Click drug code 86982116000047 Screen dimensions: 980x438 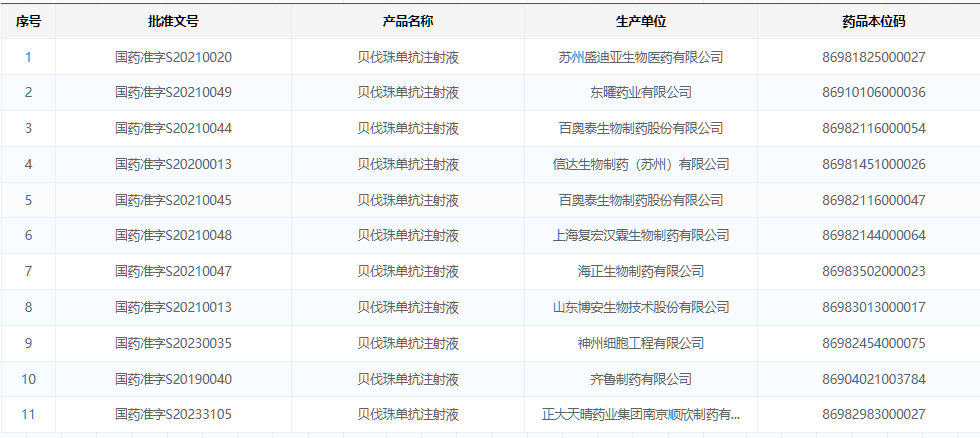point(873,200)
